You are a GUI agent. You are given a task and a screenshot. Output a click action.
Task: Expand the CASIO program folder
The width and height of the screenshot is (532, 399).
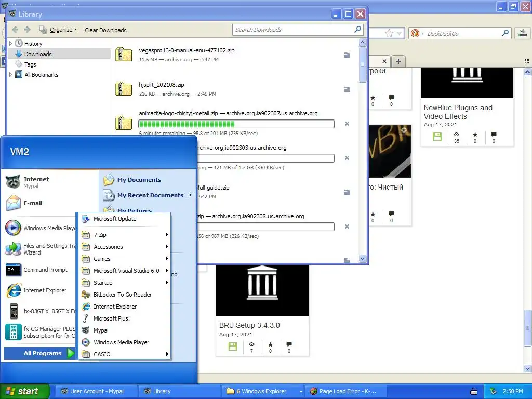click(125, 354)
